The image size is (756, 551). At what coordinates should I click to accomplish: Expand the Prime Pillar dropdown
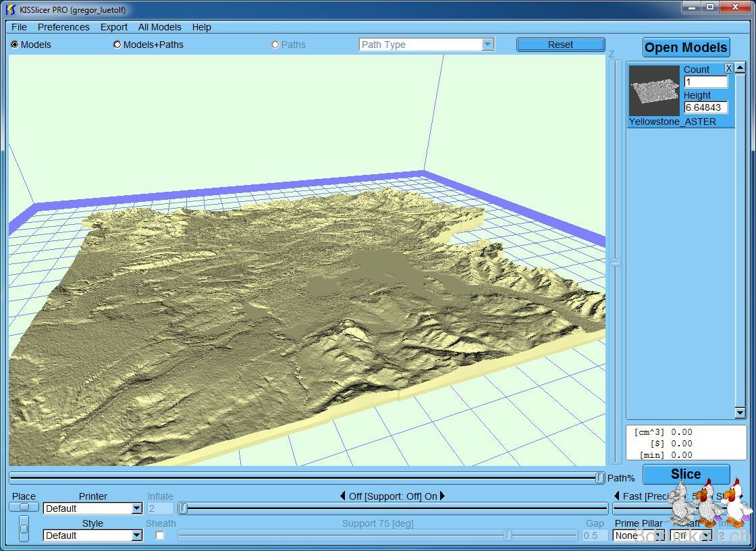tap(639, 535)
